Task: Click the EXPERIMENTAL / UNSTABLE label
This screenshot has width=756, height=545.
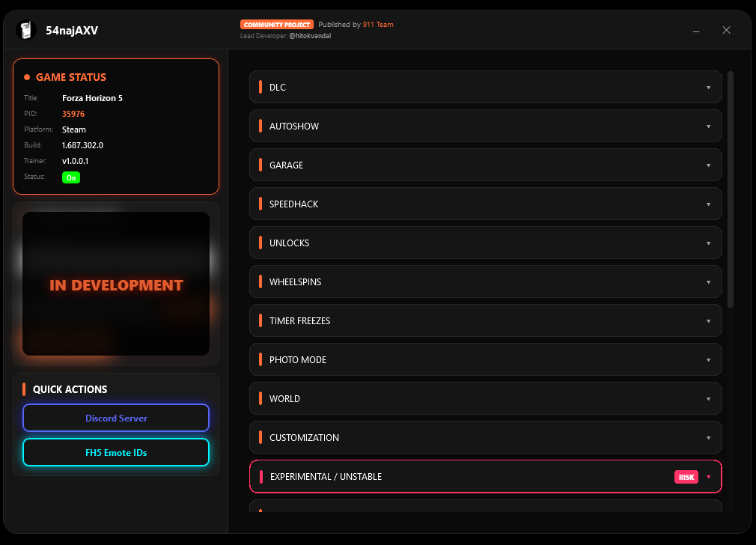Action: pyautogui.click(x=326, y=477)
